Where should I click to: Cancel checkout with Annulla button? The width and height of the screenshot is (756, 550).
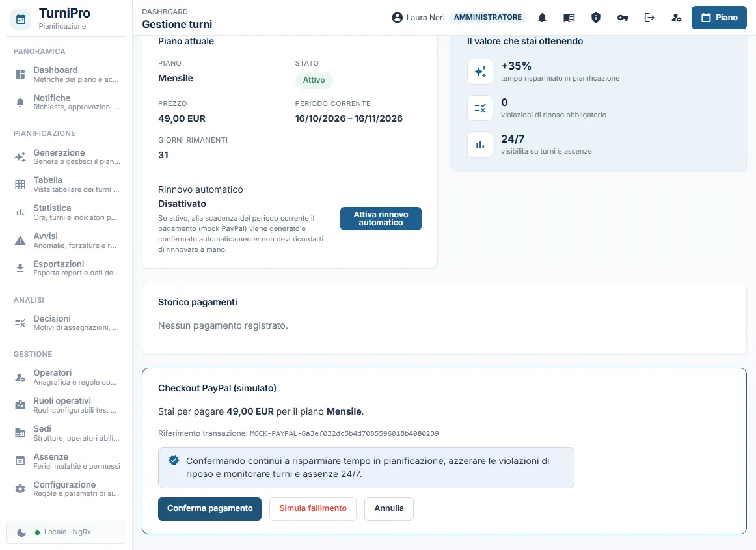[389, 508]
